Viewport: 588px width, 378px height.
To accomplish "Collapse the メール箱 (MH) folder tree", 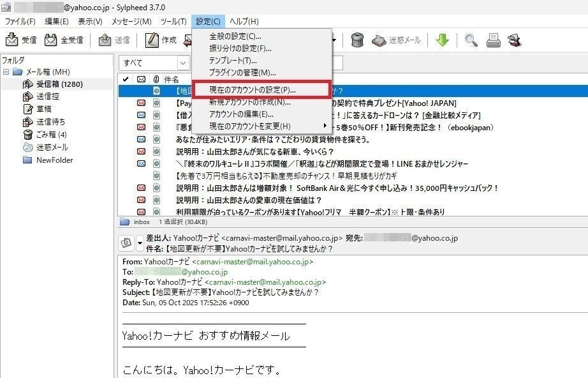I will click(x=6, y=72).
